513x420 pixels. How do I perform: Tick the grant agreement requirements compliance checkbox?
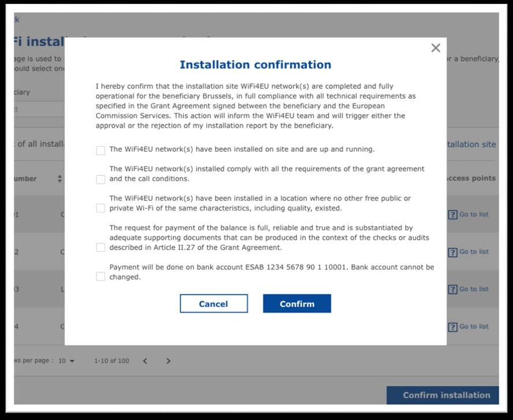tap(100, 179)
